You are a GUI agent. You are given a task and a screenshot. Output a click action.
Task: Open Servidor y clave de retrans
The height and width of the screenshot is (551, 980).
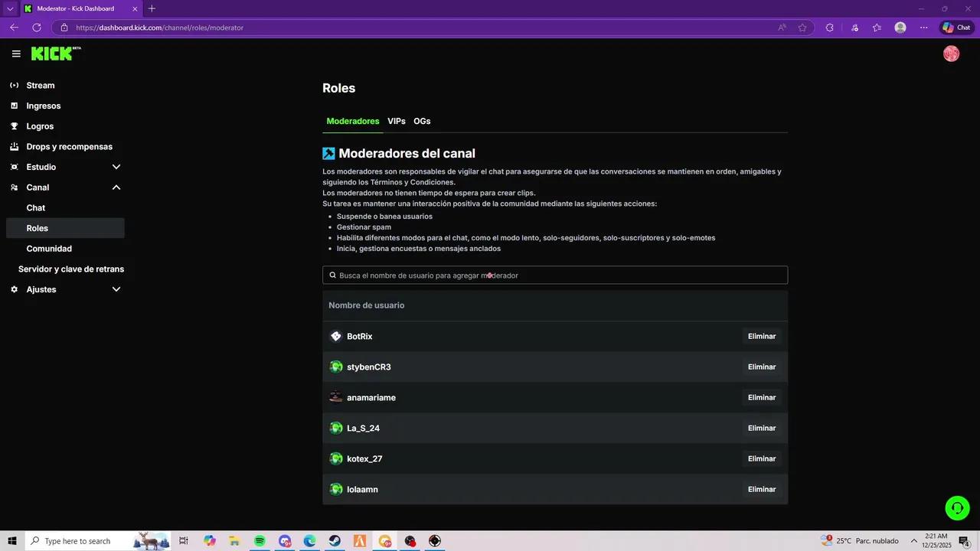(x=71, y=269)
